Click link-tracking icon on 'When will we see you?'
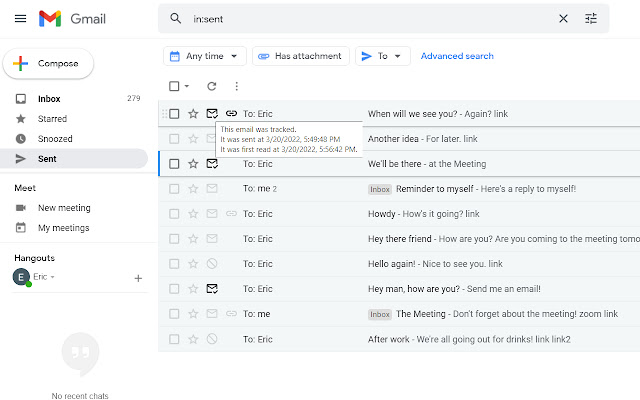This screenshot has width=640, height=400. coord(231,113)
